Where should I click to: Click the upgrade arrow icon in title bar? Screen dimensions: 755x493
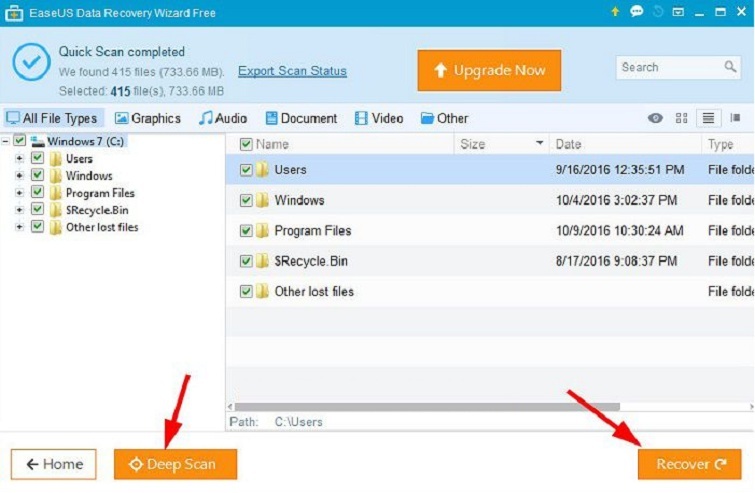pos(615,11)
